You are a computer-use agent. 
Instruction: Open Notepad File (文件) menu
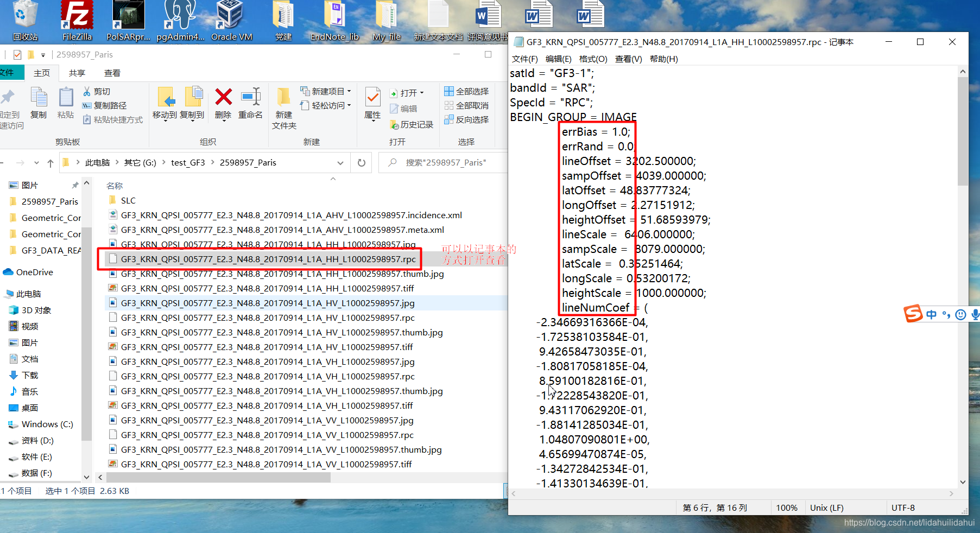pyautogui.click(x=524, y=59)
